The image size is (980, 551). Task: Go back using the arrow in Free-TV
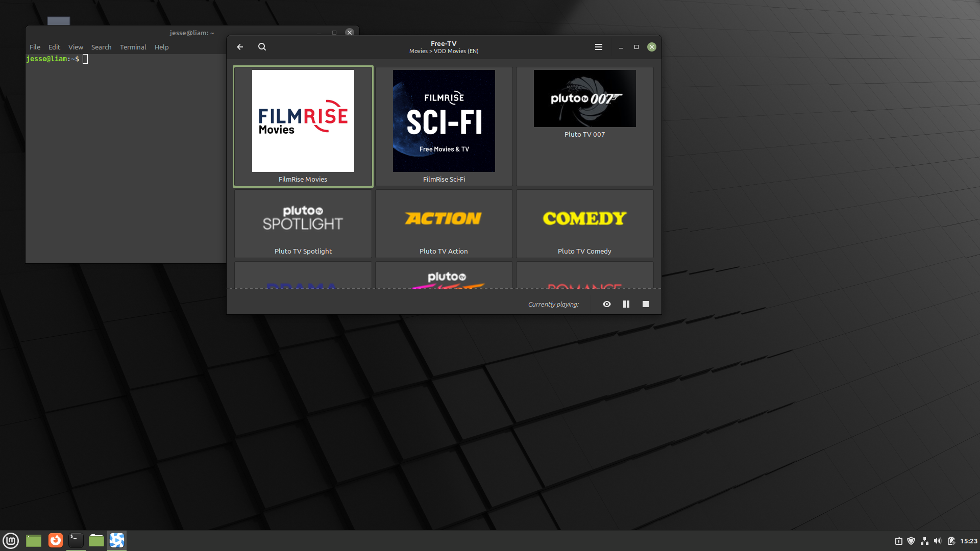click(x=240, y=47)
